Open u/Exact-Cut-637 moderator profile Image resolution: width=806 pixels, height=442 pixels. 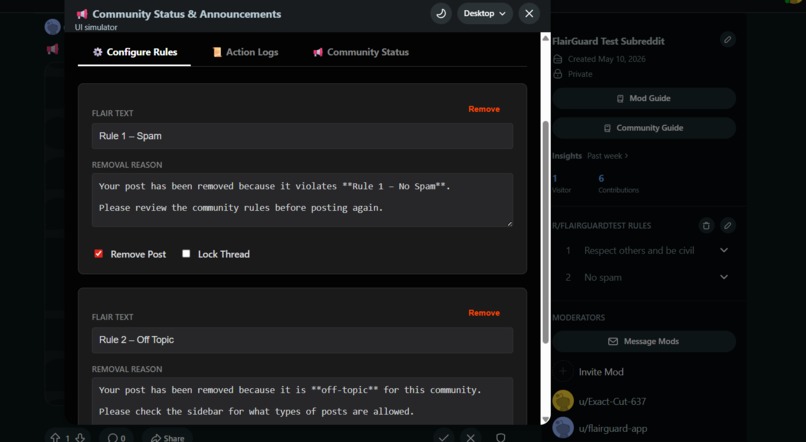point(612,401)
